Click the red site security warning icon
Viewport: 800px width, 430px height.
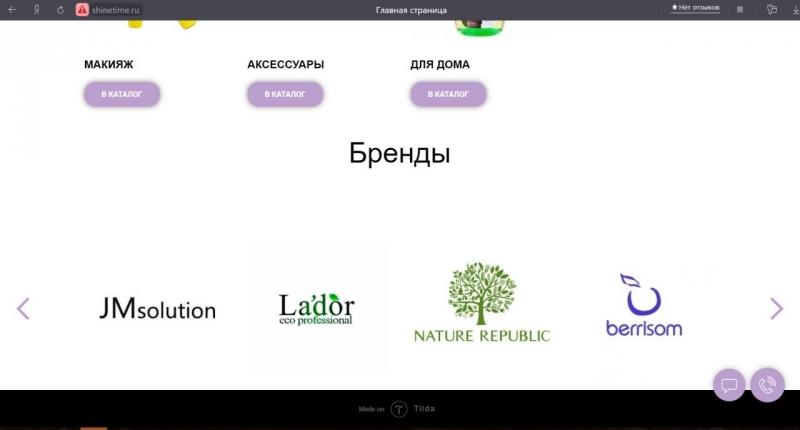82,10
